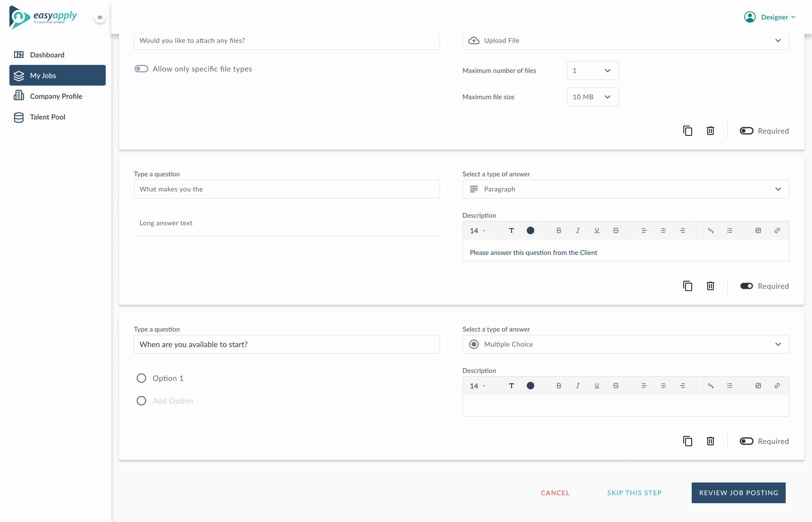Enable 'Allow only specific file types' toggle

pyautogui.click(x=141, y=69)
